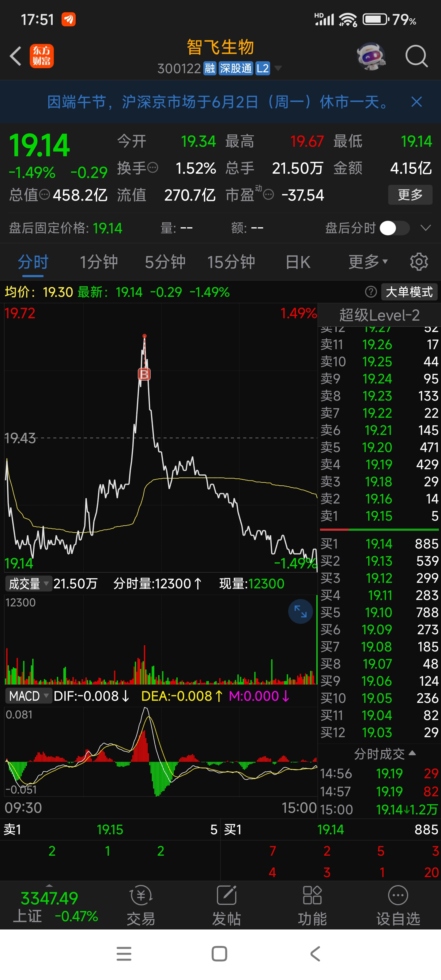Expand the index ticker up arrow

tap(49, 886)
